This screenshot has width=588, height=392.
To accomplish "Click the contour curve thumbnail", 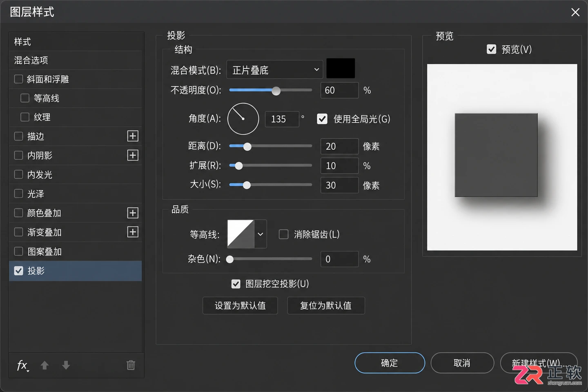I will tap(241, 234).
